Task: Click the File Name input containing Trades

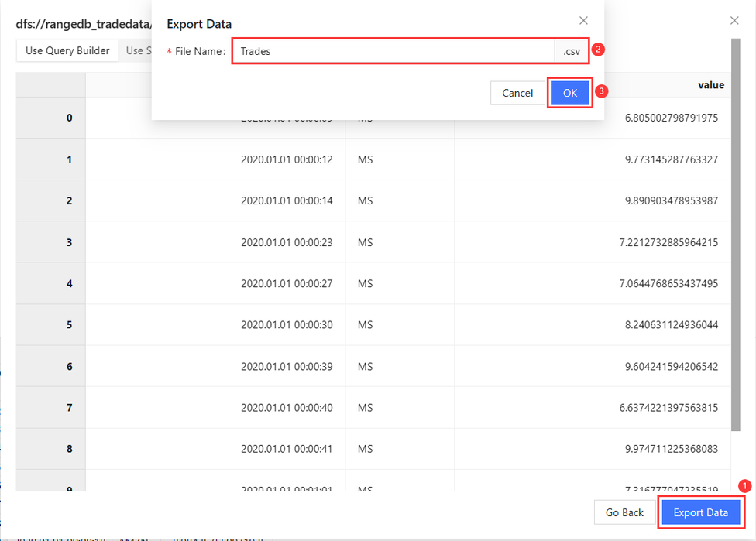Action: [393, 51]
